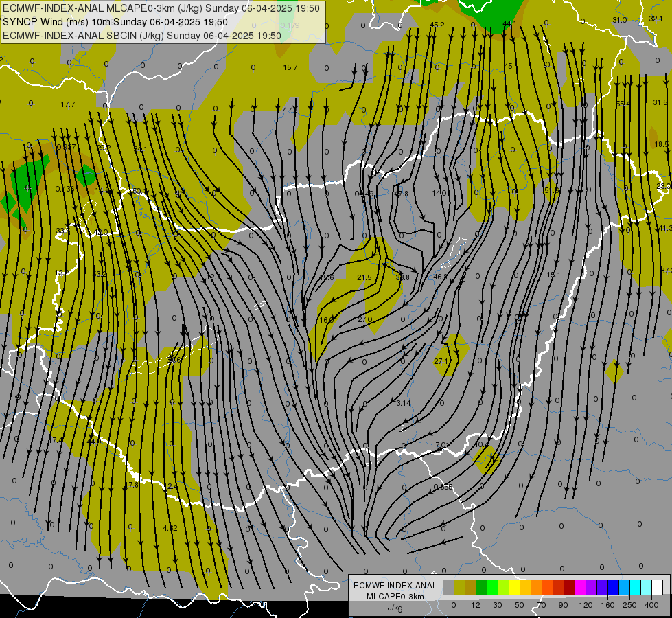Click the map value '44.1'
The width and height of the screenshot is (672, 618).
tap(509, 23)
